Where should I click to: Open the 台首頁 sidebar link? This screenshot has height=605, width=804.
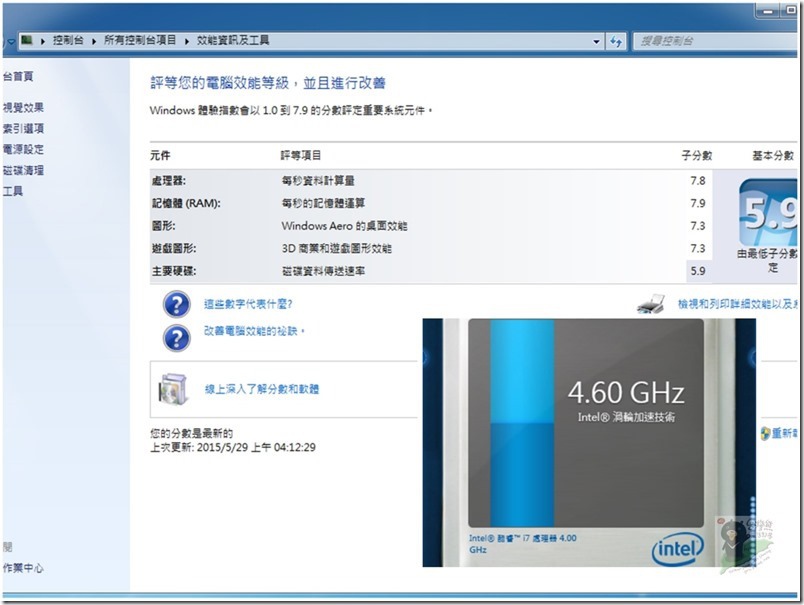point(18,76)
